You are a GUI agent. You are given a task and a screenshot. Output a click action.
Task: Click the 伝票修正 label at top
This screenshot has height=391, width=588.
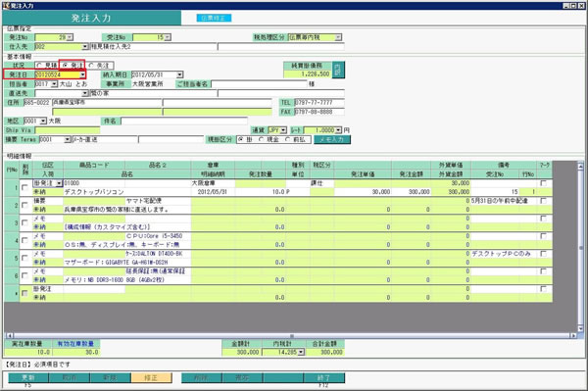[x=214, y=18]
